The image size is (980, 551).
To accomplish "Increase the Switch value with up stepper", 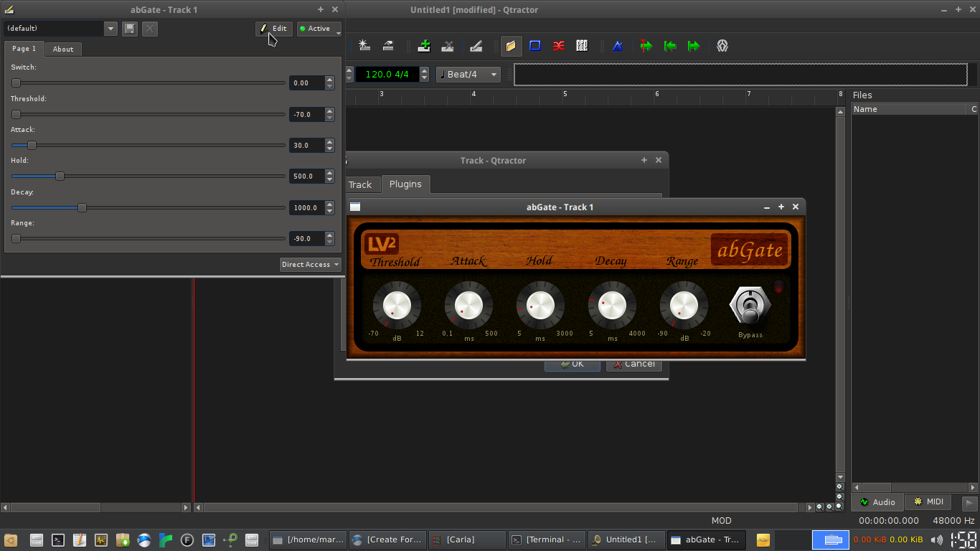I will coord(330,80).
